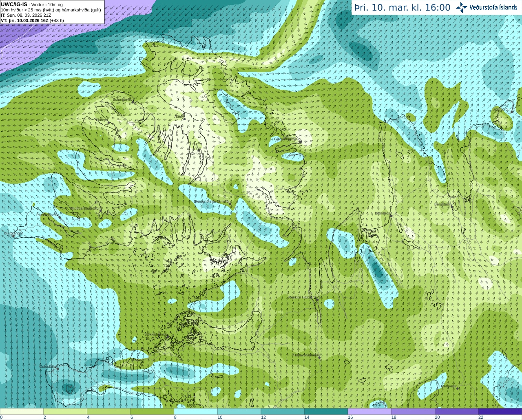
Task: Click the 10–12 m/s legend swatch
Action: (x=239, y=411)
